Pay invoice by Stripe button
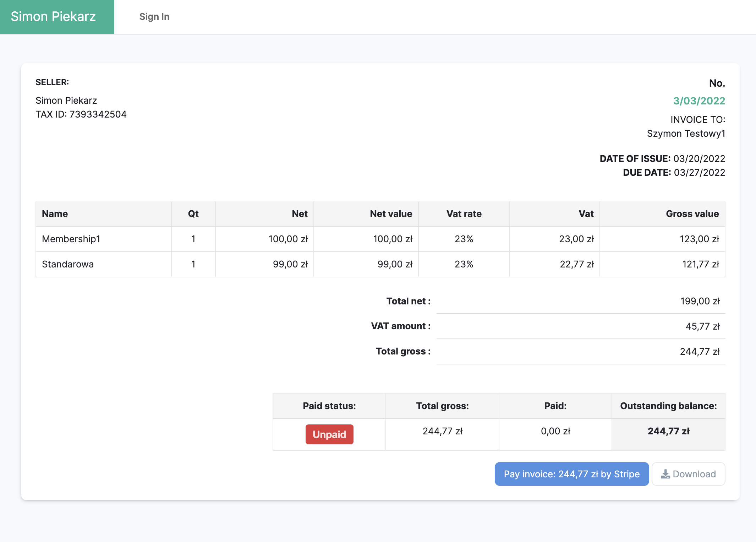This screenshot has height=542, width=756. pyautogui.click(x=571, y=474)
